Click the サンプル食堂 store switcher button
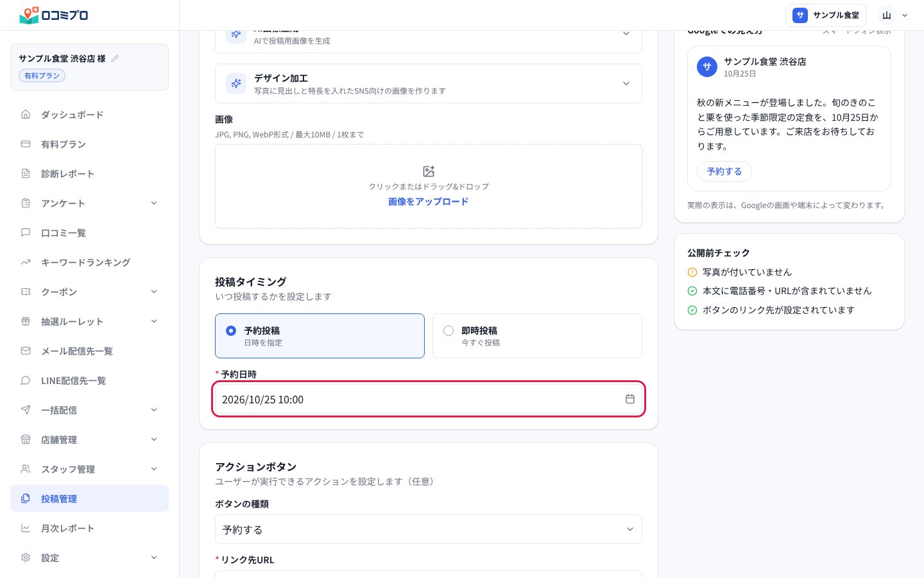 (826, 15)
